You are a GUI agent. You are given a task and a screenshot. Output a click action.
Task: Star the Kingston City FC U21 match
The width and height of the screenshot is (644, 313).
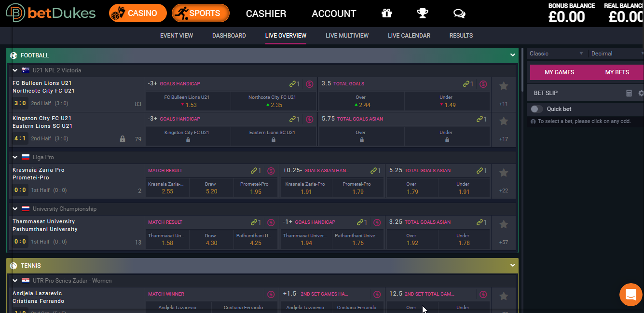click(x=504, y=121)
